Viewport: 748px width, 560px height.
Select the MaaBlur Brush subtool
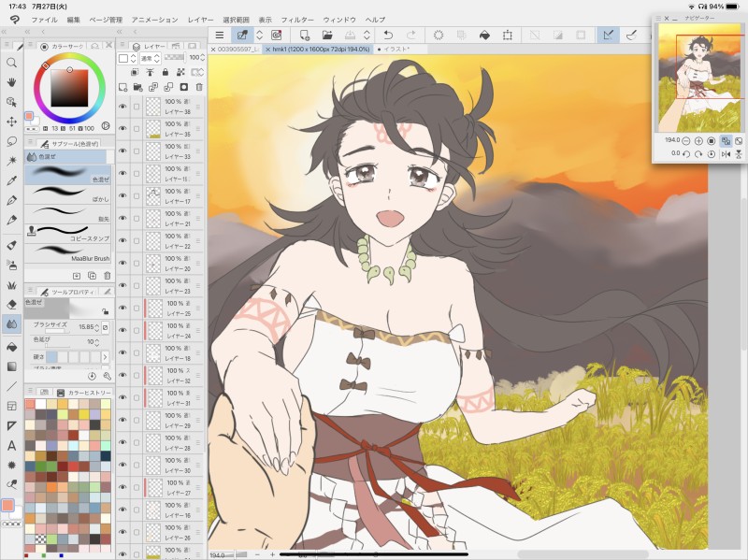(x=67, y=253)
